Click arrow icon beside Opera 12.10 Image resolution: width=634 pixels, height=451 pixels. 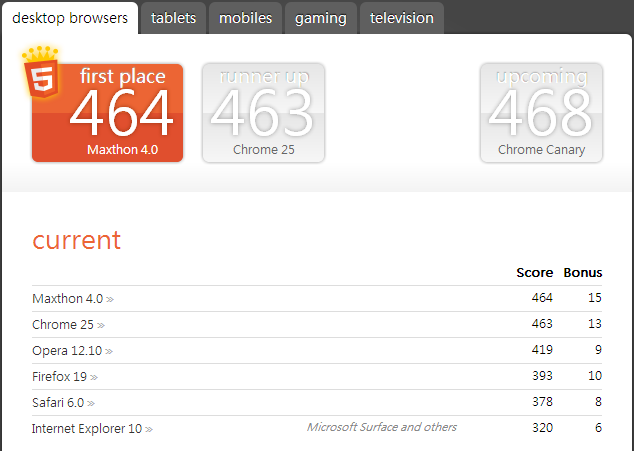pos(109,351)
